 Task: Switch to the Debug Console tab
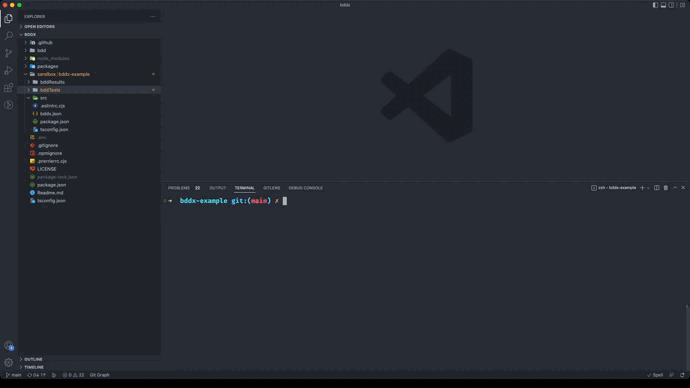(305, 188)
